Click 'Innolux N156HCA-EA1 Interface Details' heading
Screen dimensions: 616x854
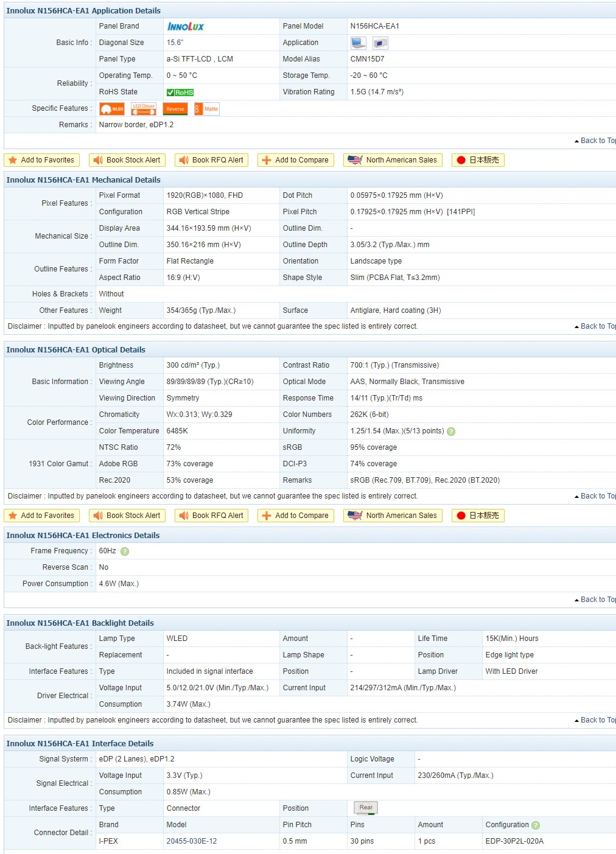point(80,744)
